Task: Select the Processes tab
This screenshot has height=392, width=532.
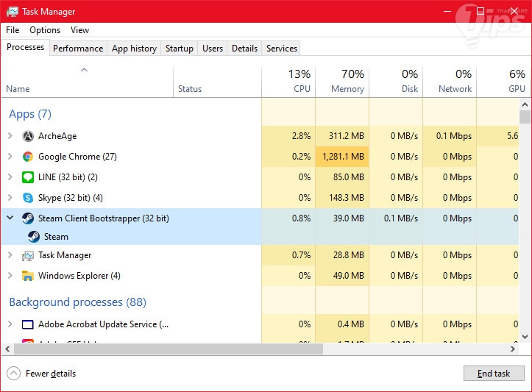Action: [26, 47]
